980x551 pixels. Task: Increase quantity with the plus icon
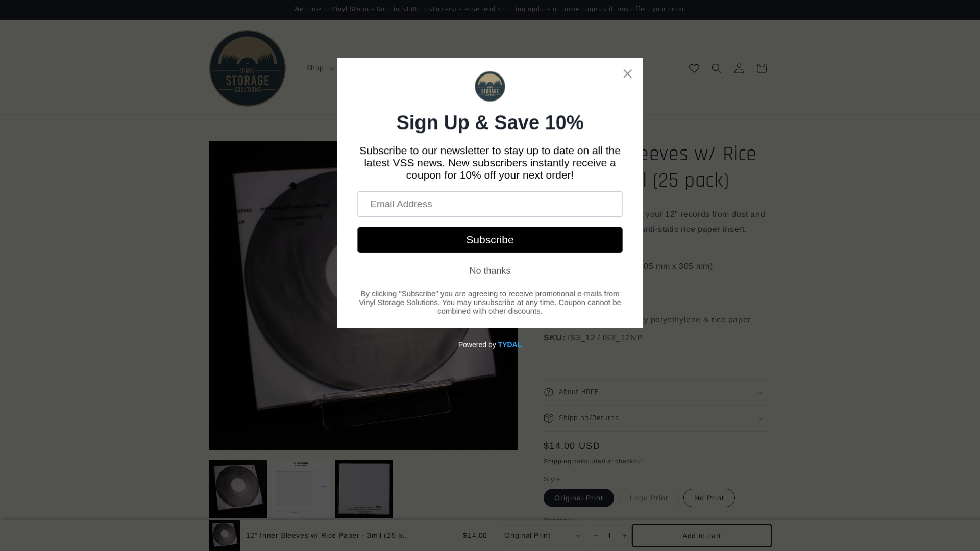[624, 536]
